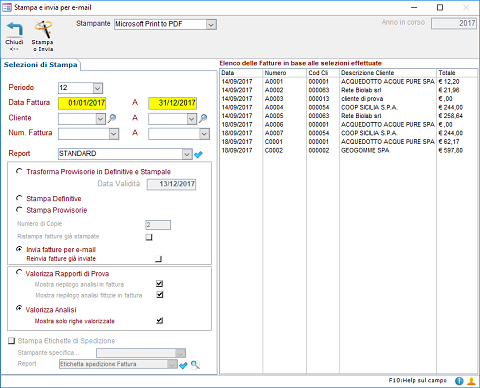Minimize the Stampa e invia window

click(414, 7)
